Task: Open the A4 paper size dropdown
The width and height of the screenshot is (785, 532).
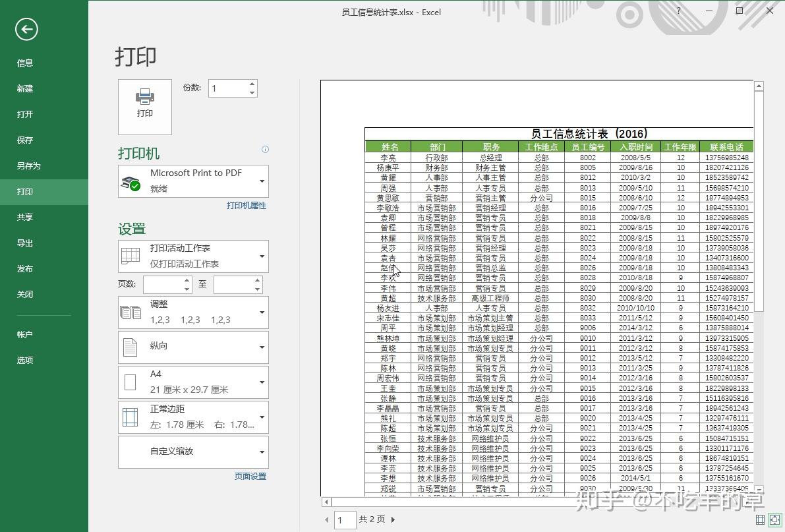Action: tap(193, 382)
